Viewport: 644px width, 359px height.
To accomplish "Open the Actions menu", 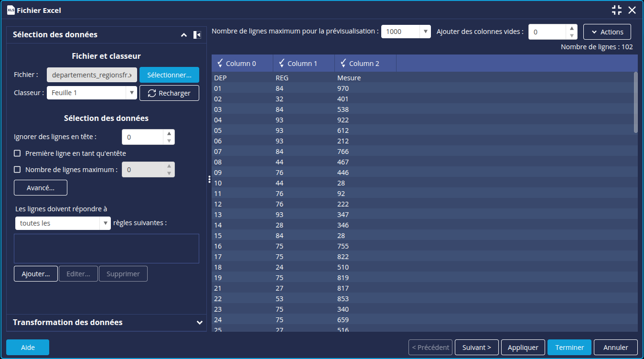I will [x=607, y=32].
